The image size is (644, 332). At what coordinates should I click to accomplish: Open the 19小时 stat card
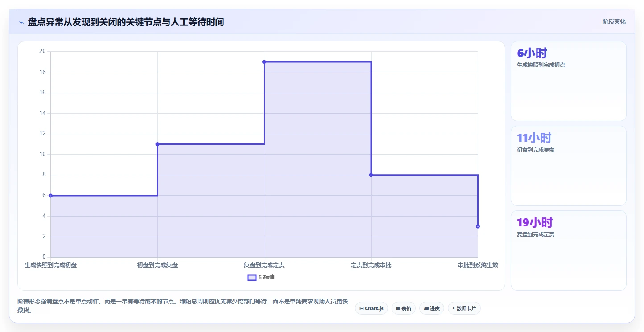569,250
